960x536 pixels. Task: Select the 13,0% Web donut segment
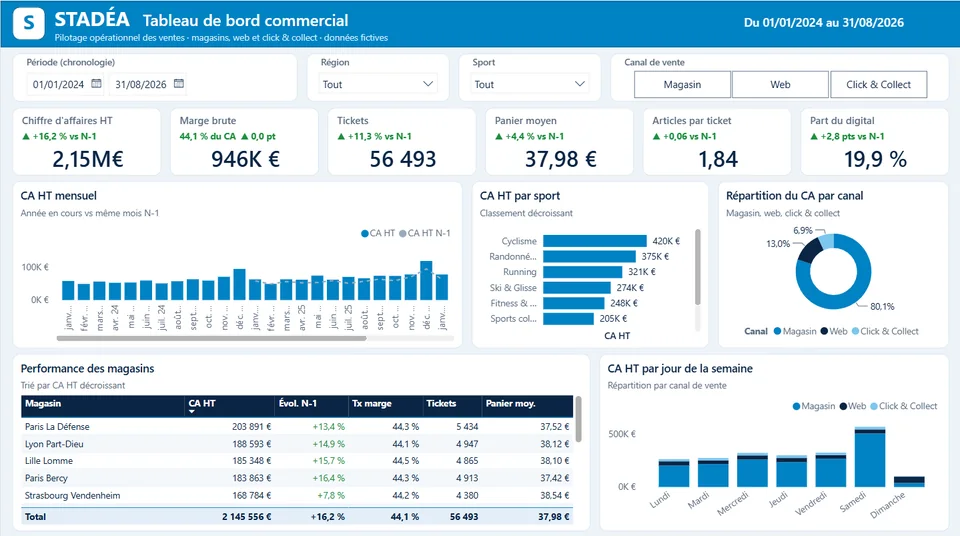coord(808,251)
